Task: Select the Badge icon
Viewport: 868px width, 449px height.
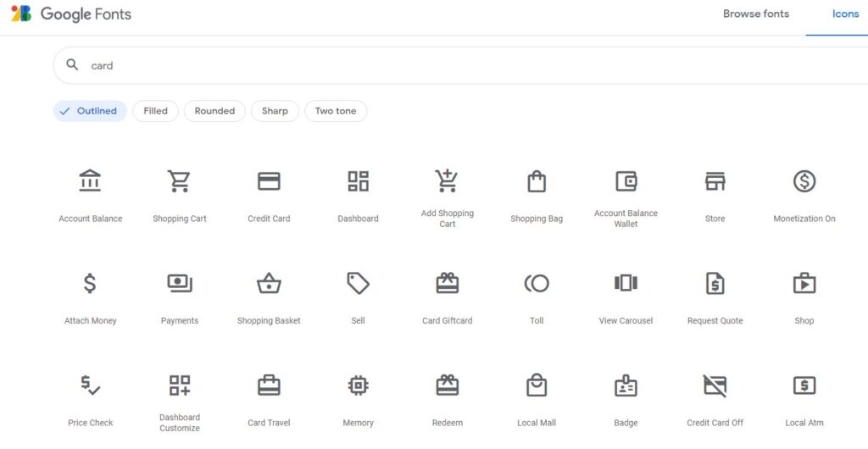Action: (626, 385)
